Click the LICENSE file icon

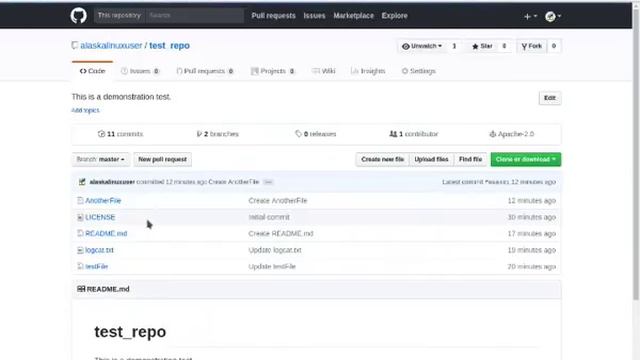click(80, 217)
